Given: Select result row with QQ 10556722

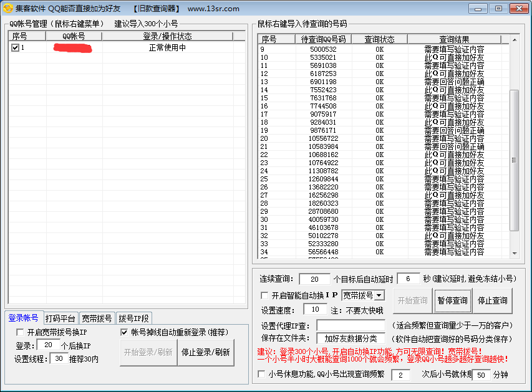Looking at the screenshot, I should pyautogui.click(x=384, y=138).
